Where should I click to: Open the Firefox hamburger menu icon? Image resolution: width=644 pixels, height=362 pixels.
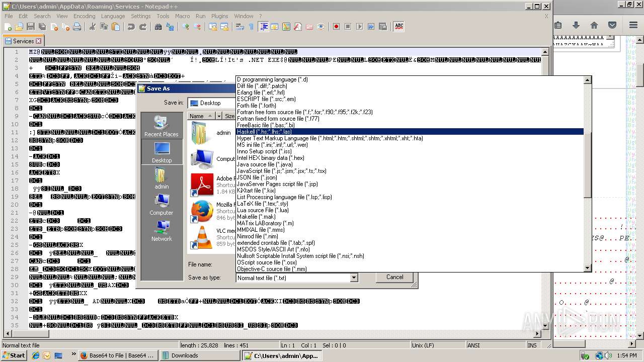point(633,25)
